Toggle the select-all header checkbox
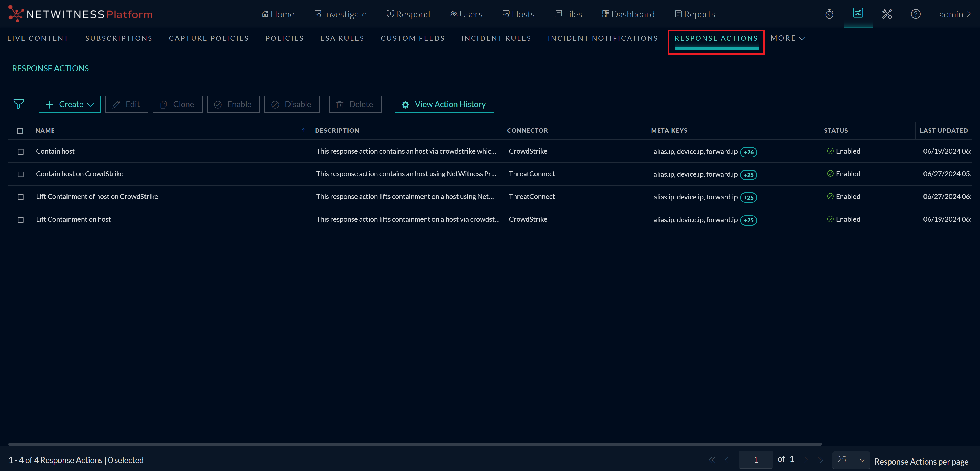The width and height of the screenshot is (980, 471). click(20, 131)
